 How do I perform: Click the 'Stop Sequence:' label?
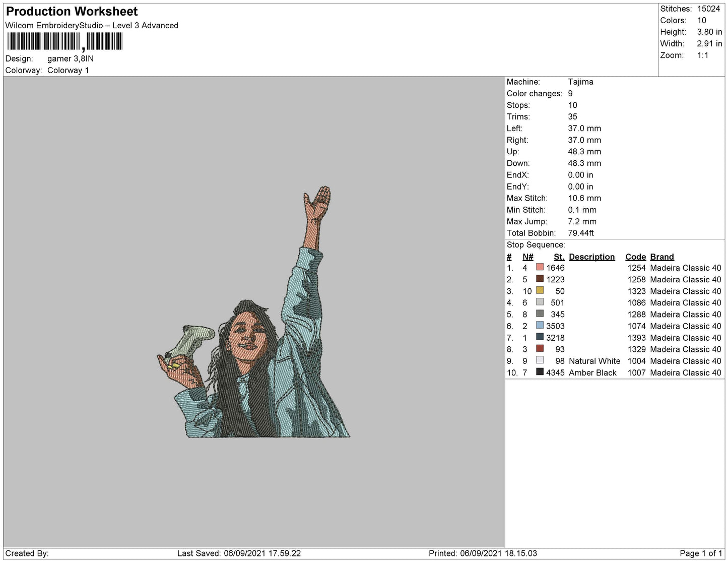536,244
